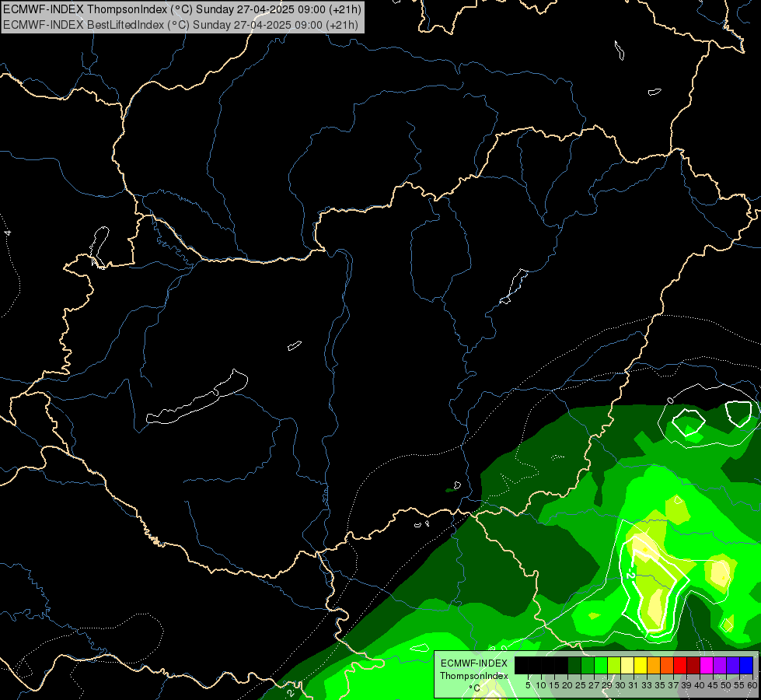This screenshot has height=700, width=761.
Task: Click the orange 33-35 legend swatch
Action: click(654, 665)
